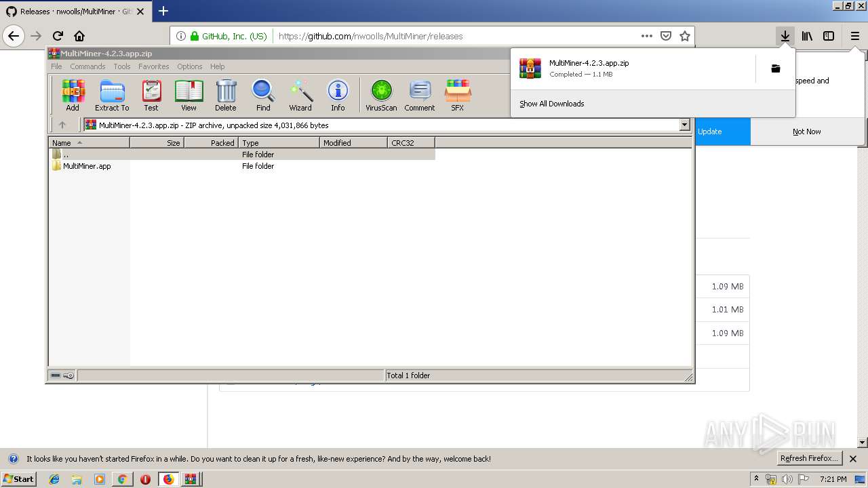This screenshot has height=488, width=868.
Task: Dismiss the Firefox refresh notification bar
Action: [x=853, y=459]
